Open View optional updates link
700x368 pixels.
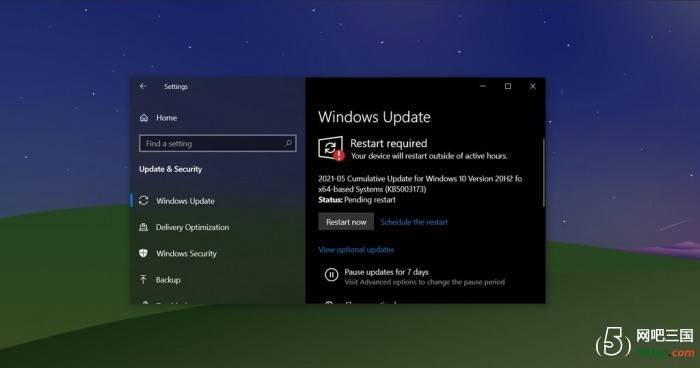click(x=356, y=250)
